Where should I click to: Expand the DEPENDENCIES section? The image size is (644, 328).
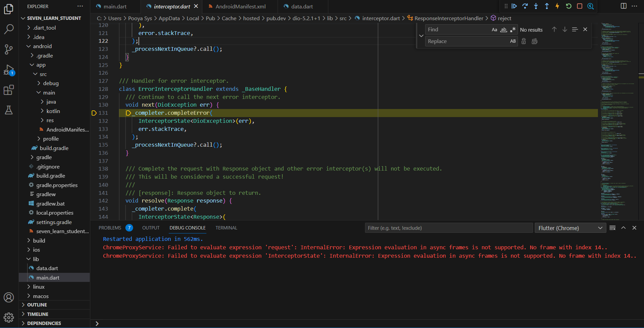pos(54,323)
